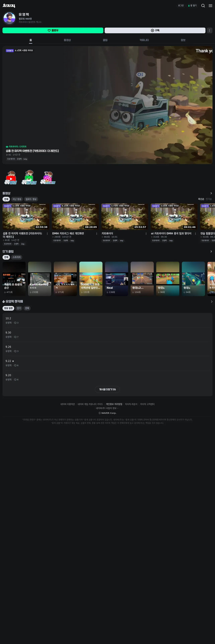Open the 02:59:38 replay video thumbnail
The image size is (215, 644).
coord(26,217)
